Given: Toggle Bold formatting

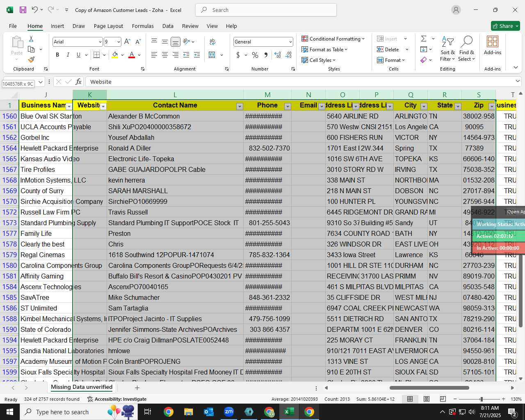Looking at the screenshot, I should [x=57, y=55].
